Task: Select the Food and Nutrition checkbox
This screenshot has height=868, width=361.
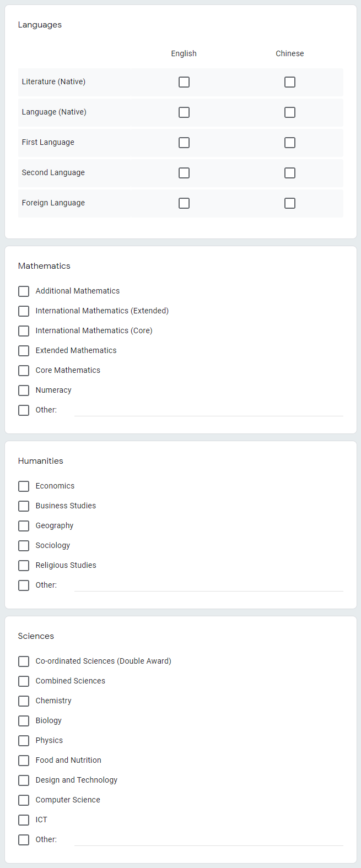Action: [x=24, y=761]
